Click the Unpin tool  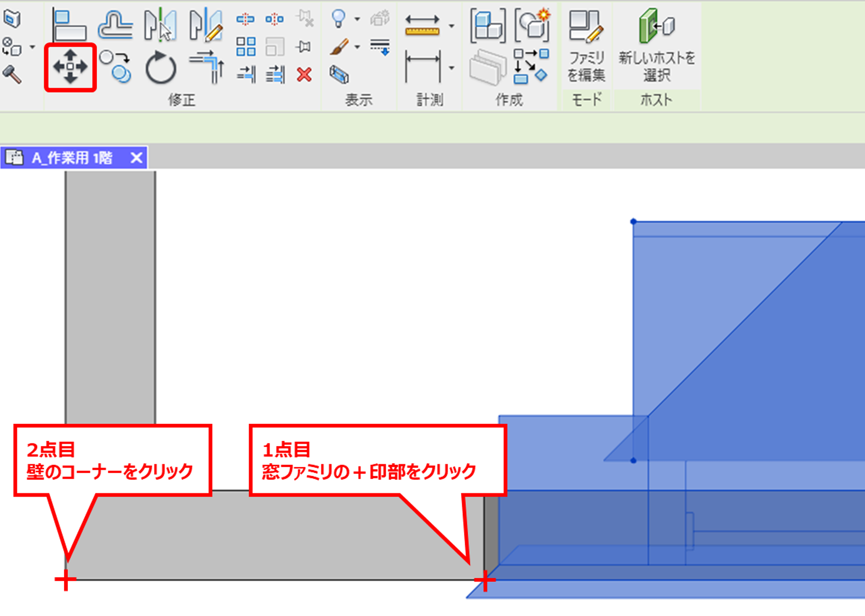pyautogui.click(x=304, y=19)
